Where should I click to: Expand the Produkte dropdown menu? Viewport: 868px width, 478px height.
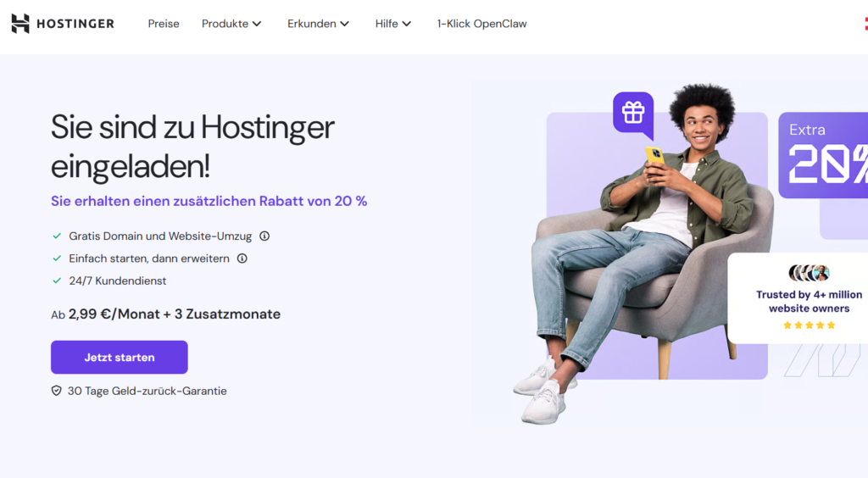pos(231,24)
